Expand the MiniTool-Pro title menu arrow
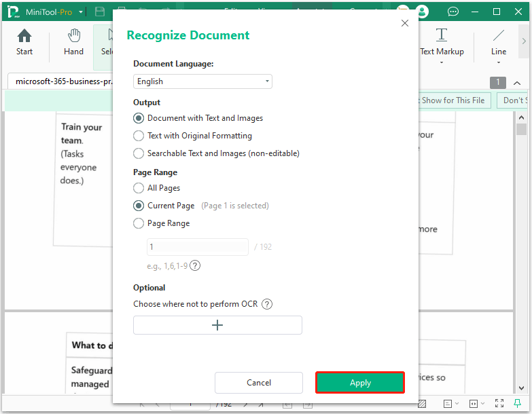This screenshot has height=414, width=532. (81, 12)
